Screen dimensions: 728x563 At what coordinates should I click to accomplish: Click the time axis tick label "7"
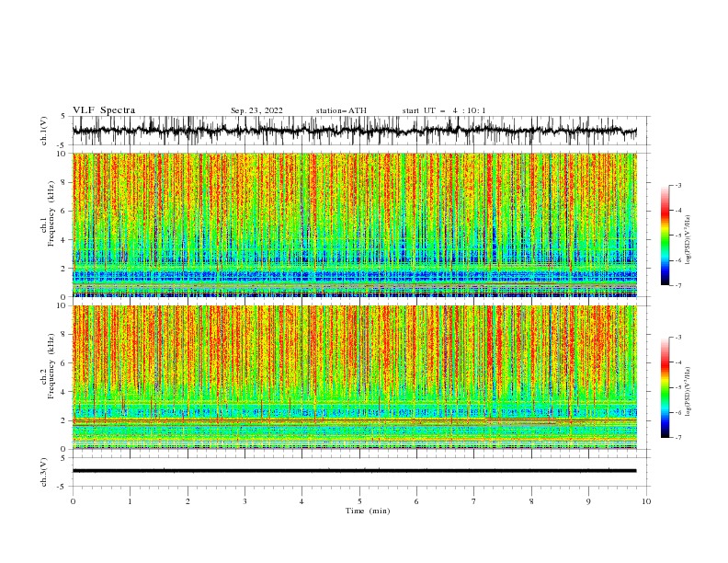coord(474,501)
